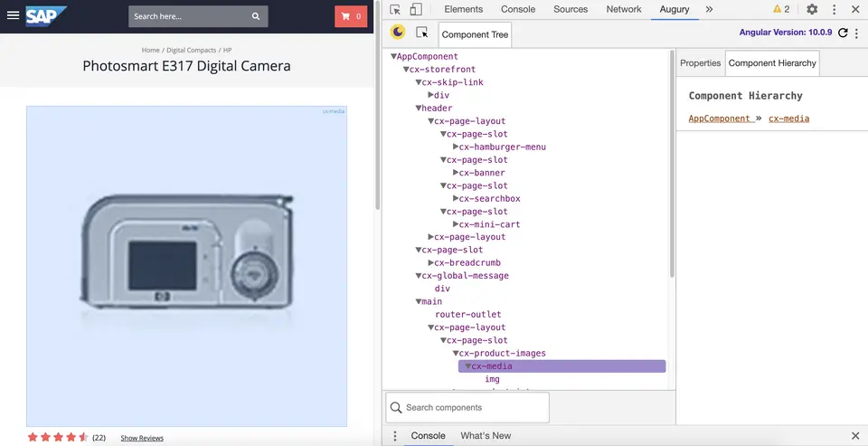
Task: Select the Component Hierarchy tab
Action: (x=772, y=63)
